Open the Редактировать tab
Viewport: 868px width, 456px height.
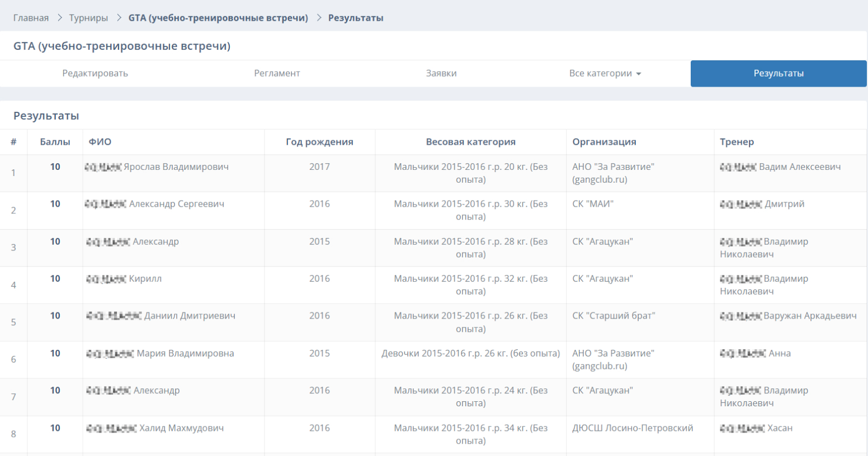click(x=95, y=73)
